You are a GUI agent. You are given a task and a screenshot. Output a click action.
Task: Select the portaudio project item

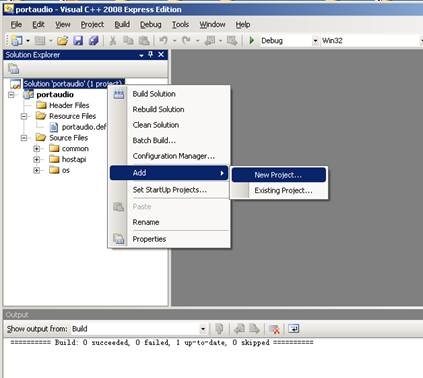(x=55, y=95)
